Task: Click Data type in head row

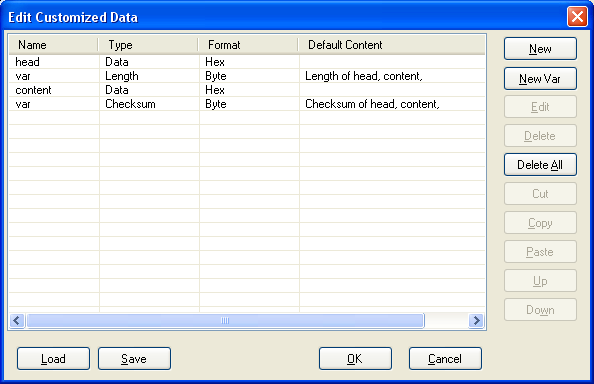Action: [x=117, y=62]
